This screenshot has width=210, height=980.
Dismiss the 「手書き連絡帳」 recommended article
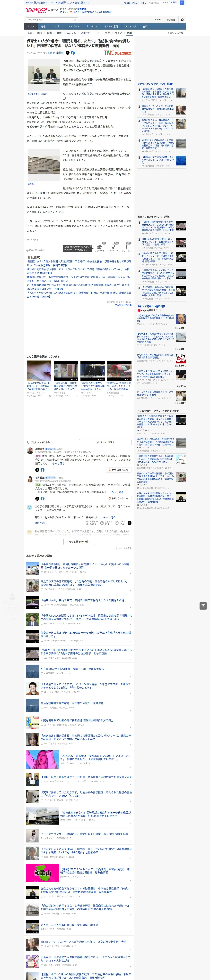(x=130, y=573)
